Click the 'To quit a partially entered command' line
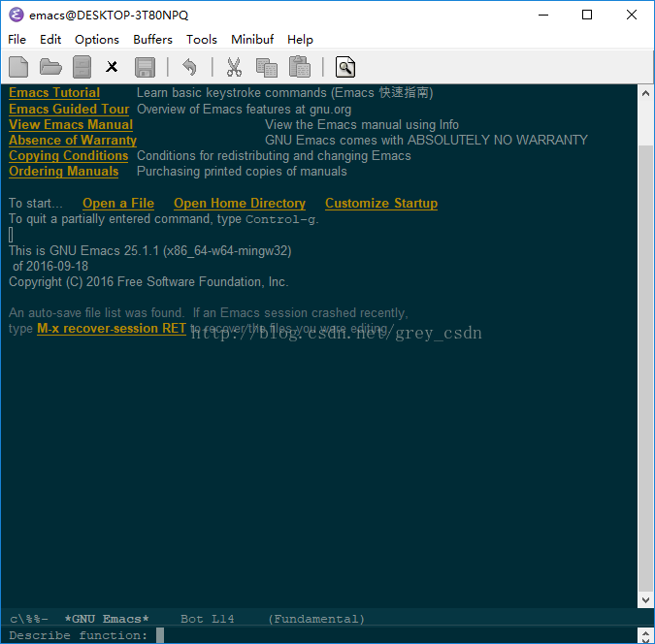The width and height of the screenshot is (655, 644). tap(164, 219)
